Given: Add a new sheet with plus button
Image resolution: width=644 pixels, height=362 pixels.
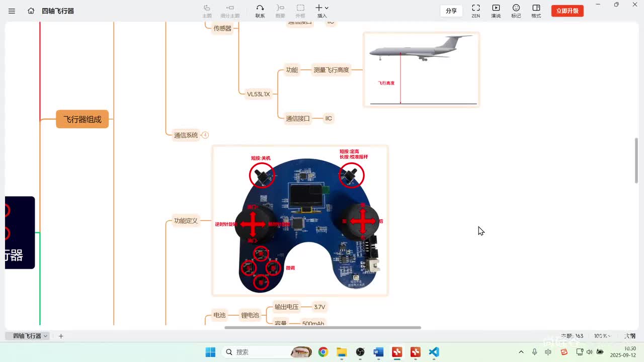Looking at the screenshot, I should 61,336.
